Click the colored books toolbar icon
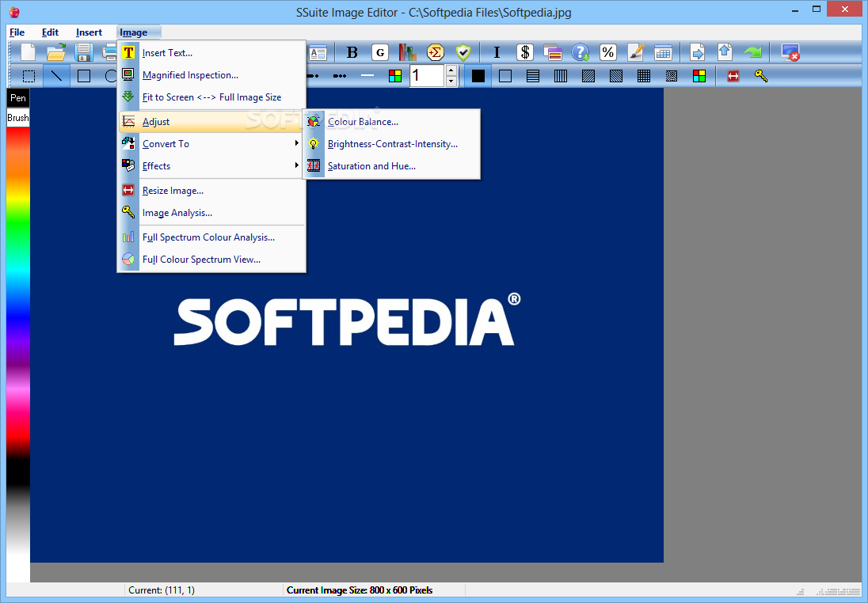Viewport: 868px width, 603px height. (x=407, y=52)
